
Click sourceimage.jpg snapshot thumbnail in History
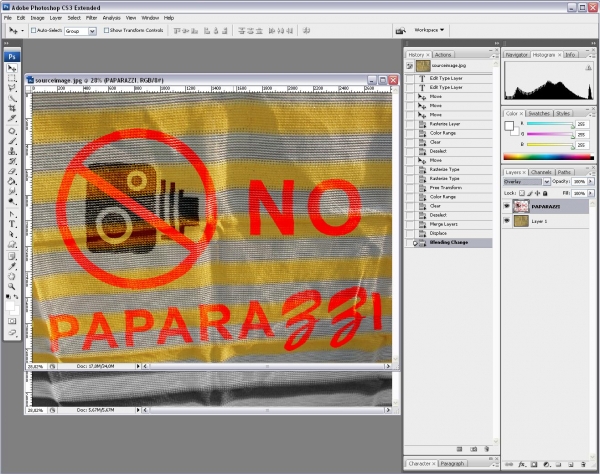click(423, 66)
